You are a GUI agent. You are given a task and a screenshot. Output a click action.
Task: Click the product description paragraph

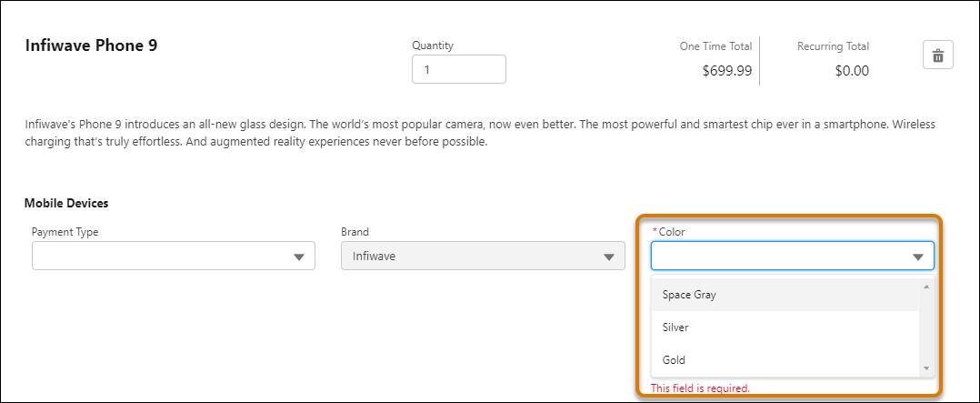(480, 133)
